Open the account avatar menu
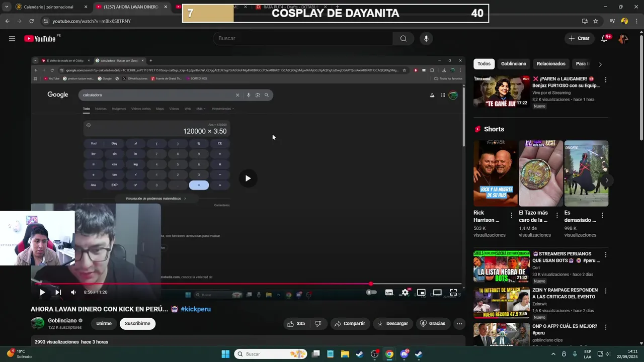This screenshot has width=644, height=362. point(623,39)
